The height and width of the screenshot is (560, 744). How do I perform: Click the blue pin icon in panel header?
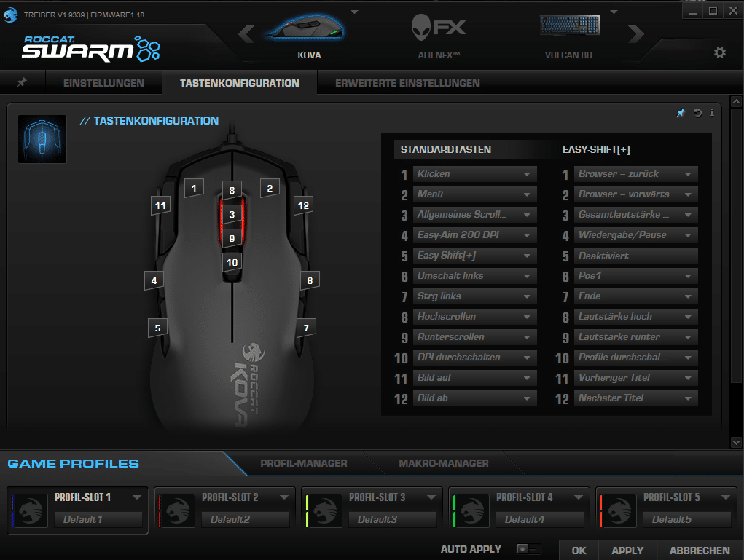681,113
